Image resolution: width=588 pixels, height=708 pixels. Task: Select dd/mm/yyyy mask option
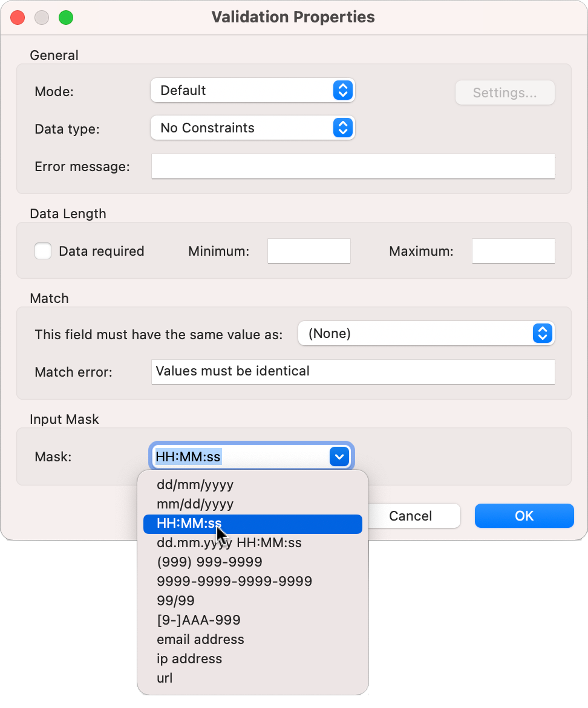(x=195, y=484)
